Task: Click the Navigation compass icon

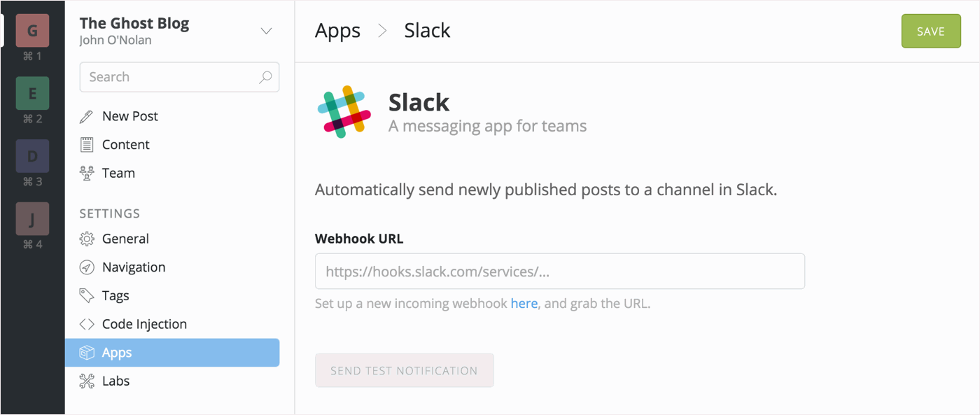Action: tap(87, 267)
